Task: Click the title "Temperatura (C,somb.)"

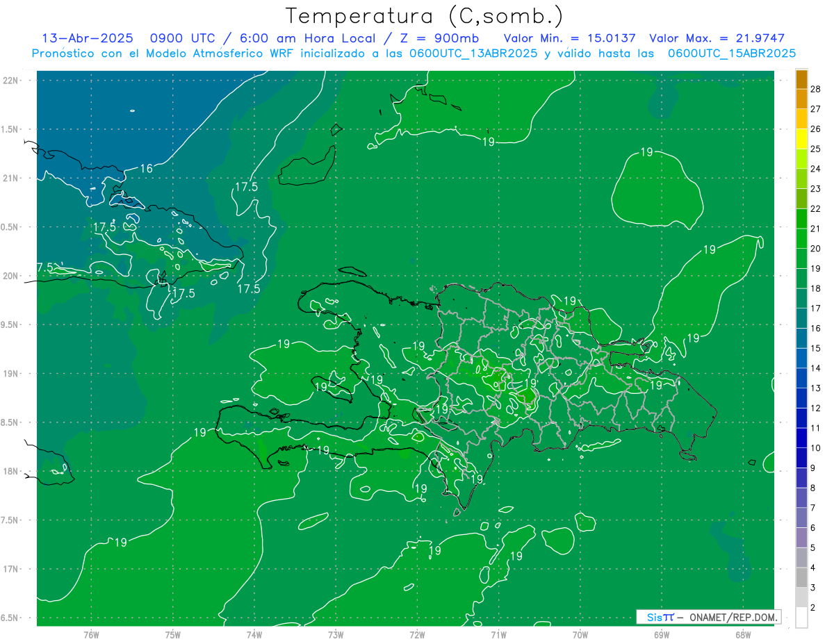Action: pos(424,16)
